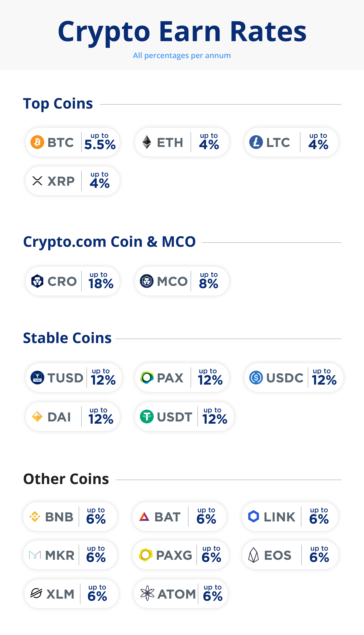Click the MCO round lion icon

click(147, 281)
